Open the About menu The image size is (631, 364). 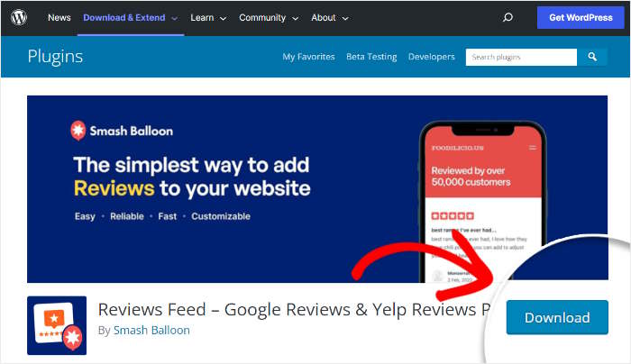[x=323, y=18]
